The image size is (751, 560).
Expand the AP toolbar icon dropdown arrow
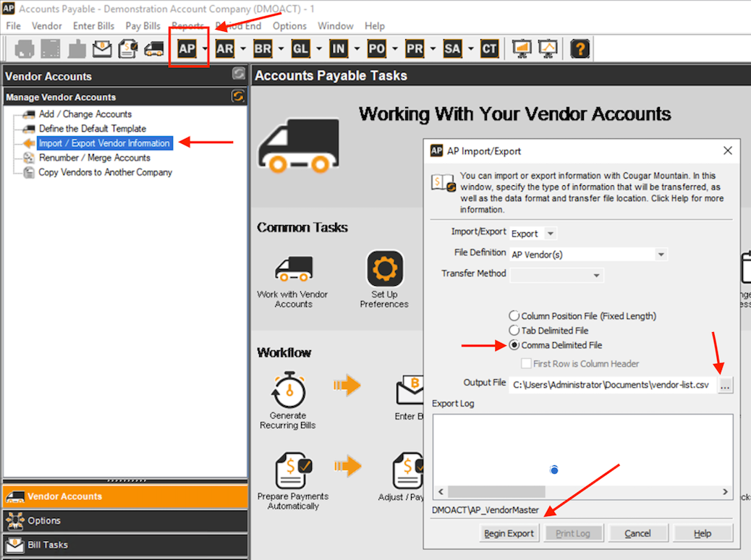point(205,48)
